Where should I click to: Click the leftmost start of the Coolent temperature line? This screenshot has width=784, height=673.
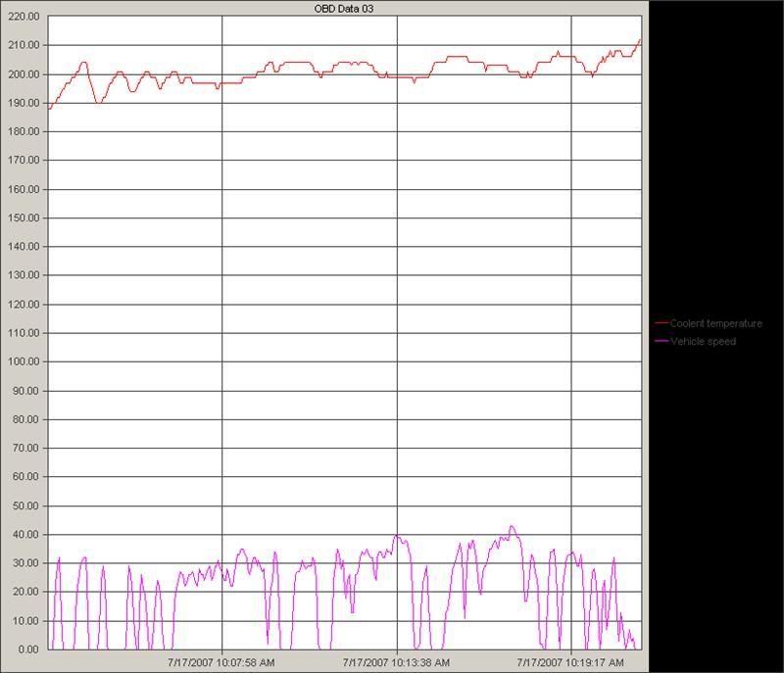(x=48, y=109)
